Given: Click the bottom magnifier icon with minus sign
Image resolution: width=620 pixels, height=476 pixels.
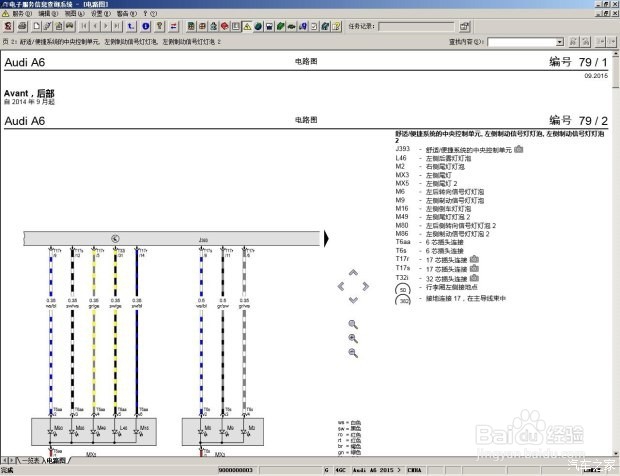Looking at the screenshot, I should click(x=353, y=353).
